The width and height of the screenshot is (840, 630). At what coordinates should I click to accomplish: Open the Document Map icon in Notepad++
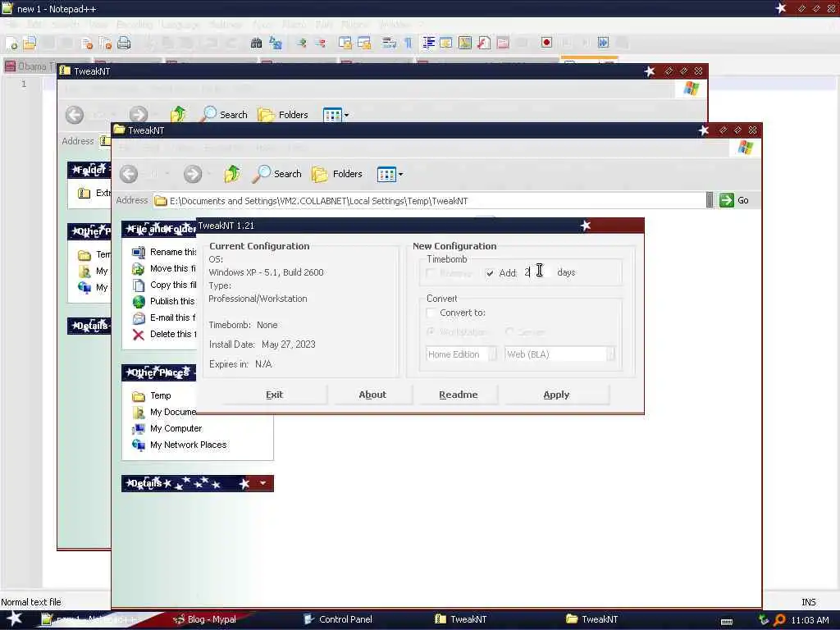tap(465, 43)
